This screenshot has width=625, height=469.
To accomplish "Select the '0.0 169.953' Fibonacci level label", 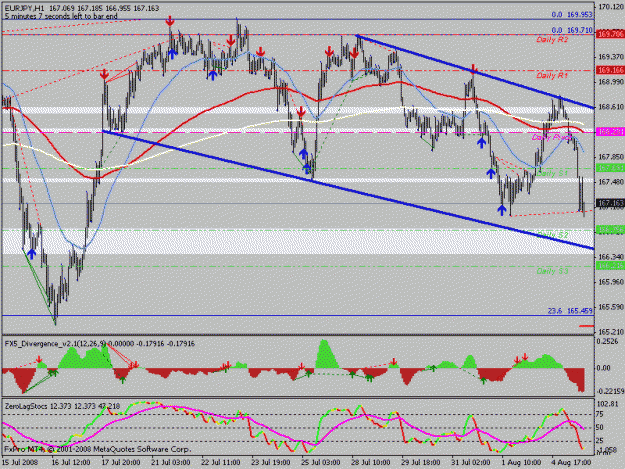I will (x=572, y=15).
